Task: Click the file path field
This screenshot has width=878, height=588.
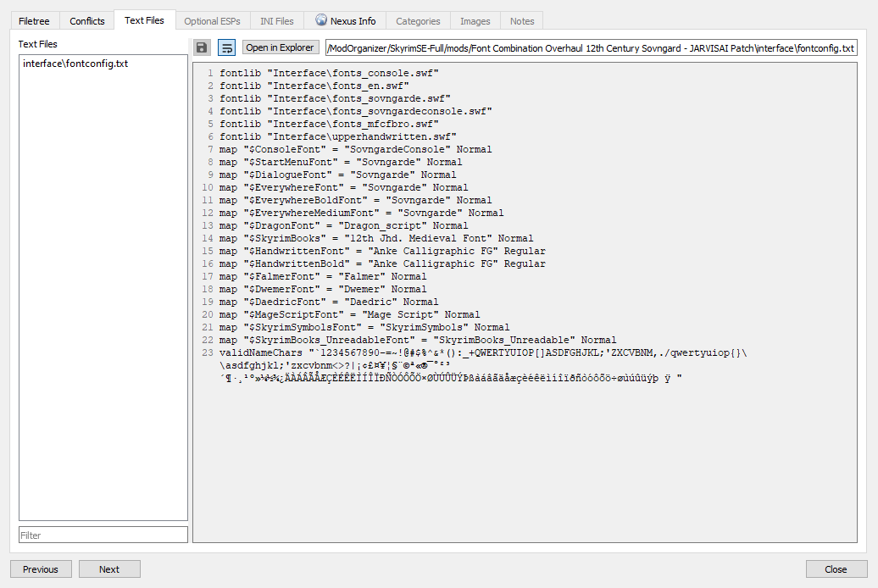Action: [x=591, y=47]
